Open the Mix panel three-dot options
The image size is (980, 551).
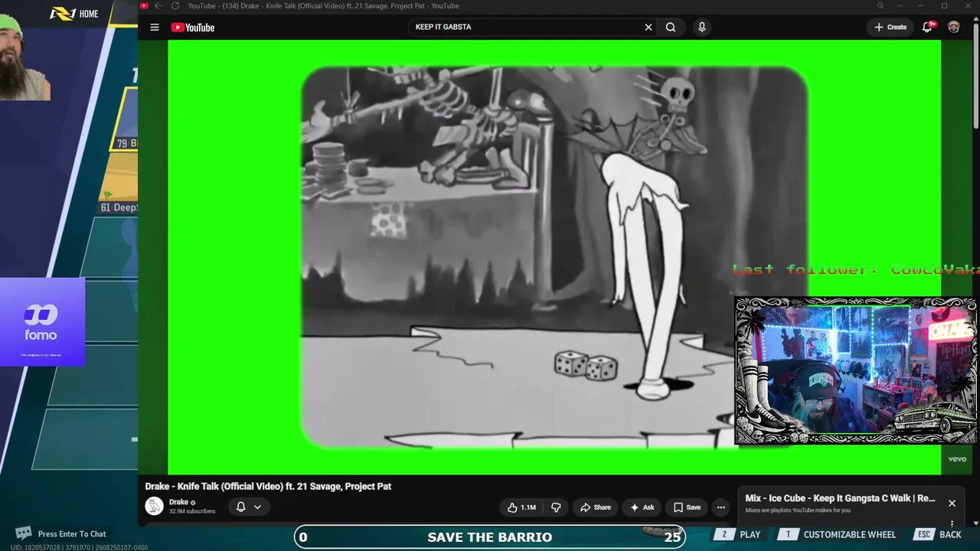click(x=952, y=524)
